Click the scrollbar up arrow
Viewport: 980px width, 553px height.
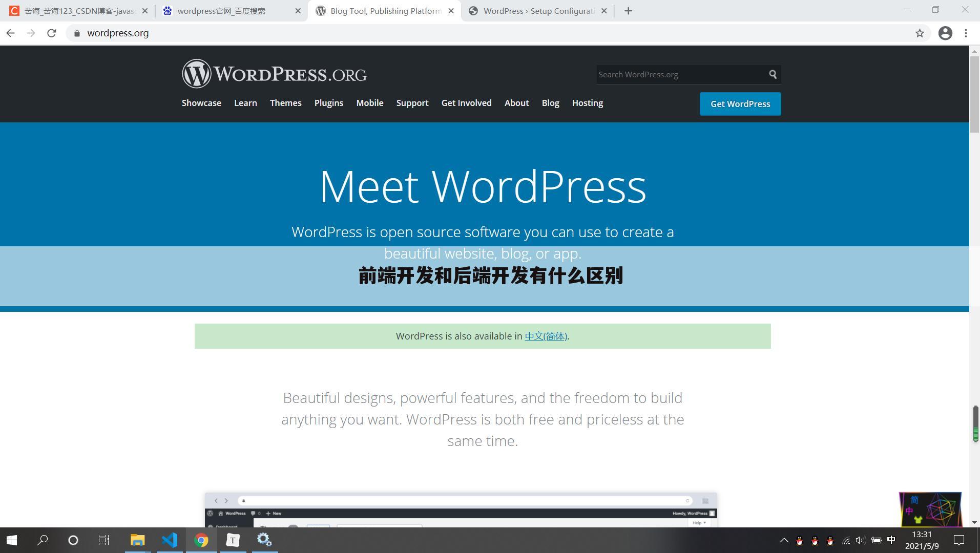click(x=975, y=50)
